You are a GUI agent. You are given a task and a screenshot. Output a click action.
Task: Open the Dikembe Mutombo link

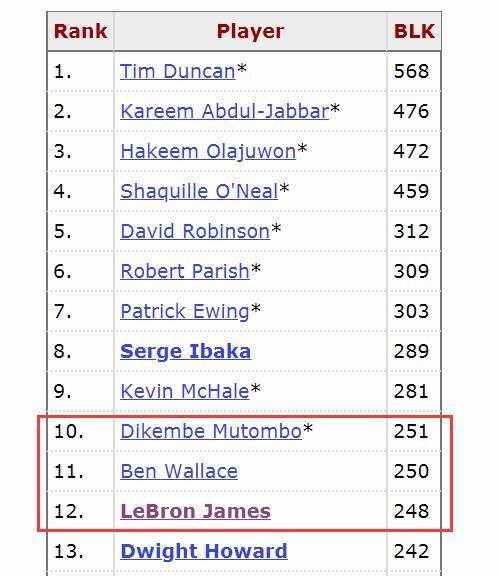click(x=211, y=431)
